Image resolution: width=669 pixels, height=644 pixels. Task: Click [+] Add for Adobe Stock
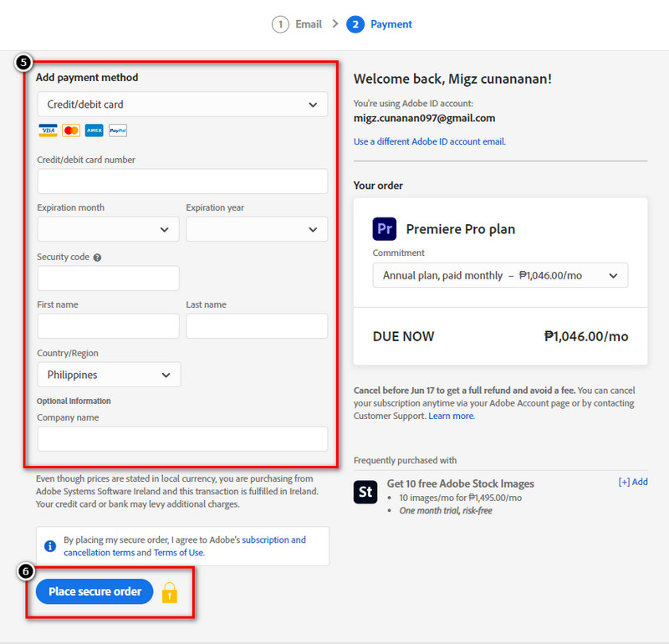coord(633,482)
